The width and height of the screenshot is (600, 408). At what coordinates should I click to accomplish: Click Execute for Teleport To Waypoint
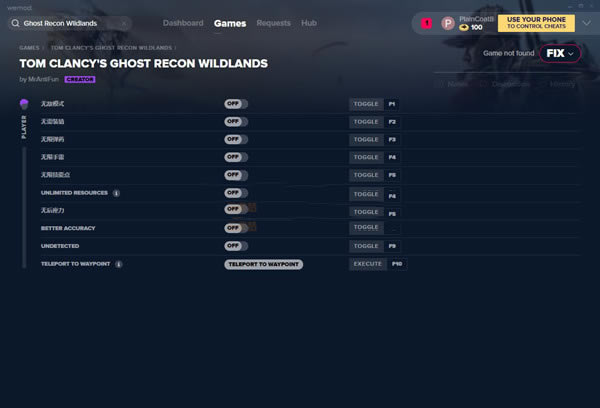tap(368, 264)
